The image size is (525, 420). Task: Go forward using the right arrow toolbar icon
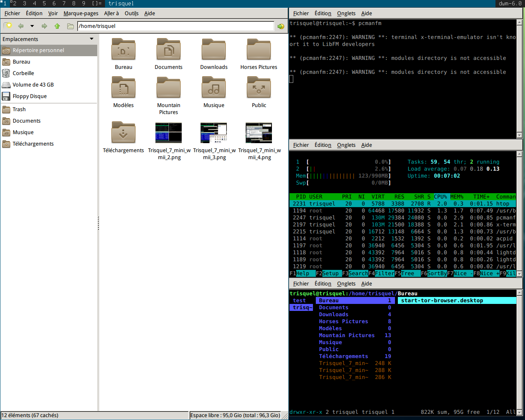click(44, 26)
